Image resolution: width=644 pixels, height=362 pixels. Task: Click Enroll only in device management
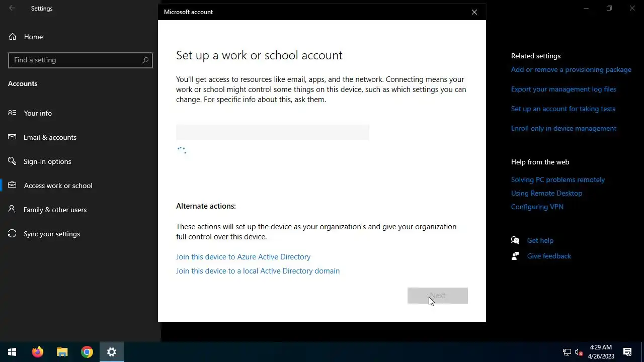coord(563,128)
